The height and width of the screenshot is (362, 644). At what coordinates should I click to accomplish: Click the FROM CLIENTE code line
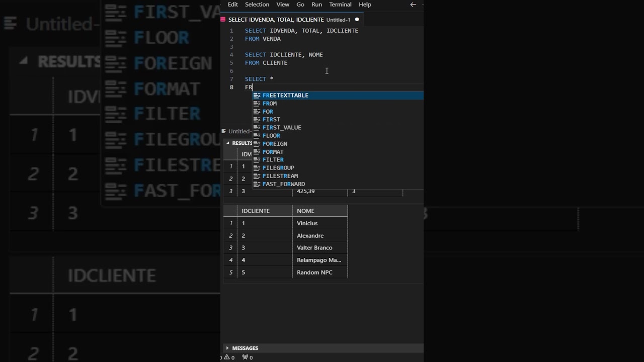(266, 63)
